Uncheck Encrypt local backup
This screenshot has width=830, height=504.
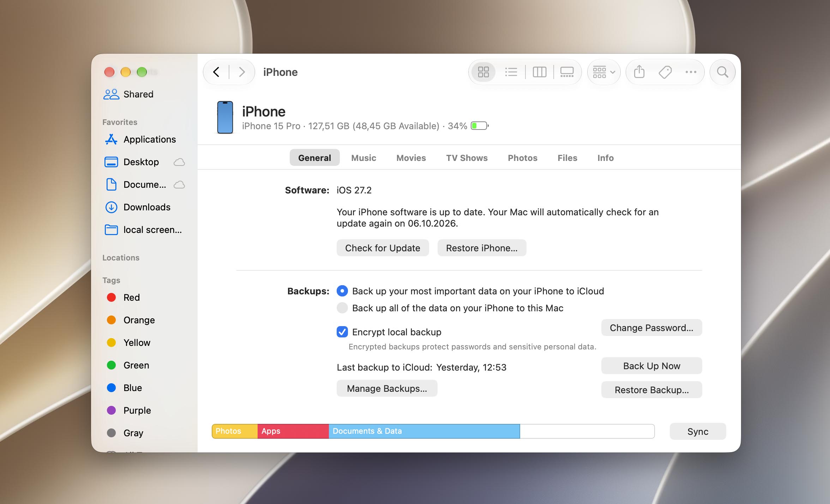[x=342, y=332]
